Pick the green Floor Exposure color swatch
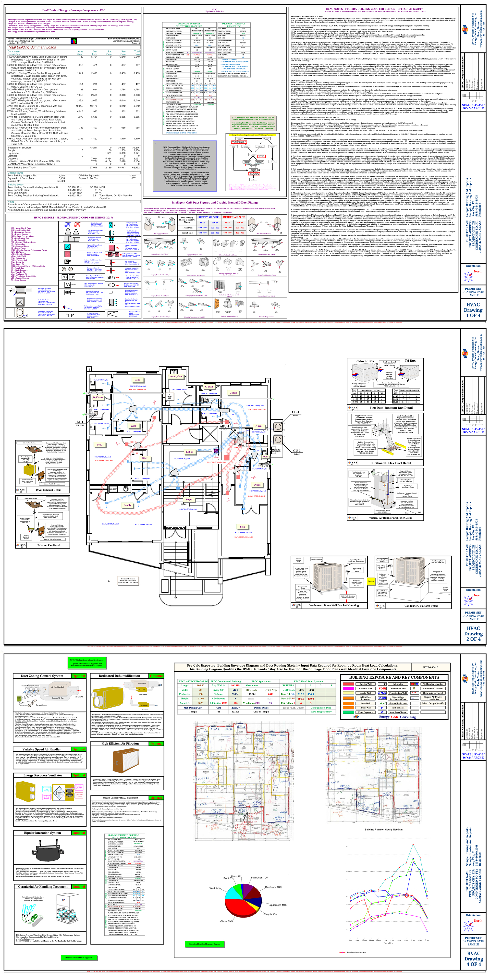The image size is (490, 980). (x=348, y=712)
